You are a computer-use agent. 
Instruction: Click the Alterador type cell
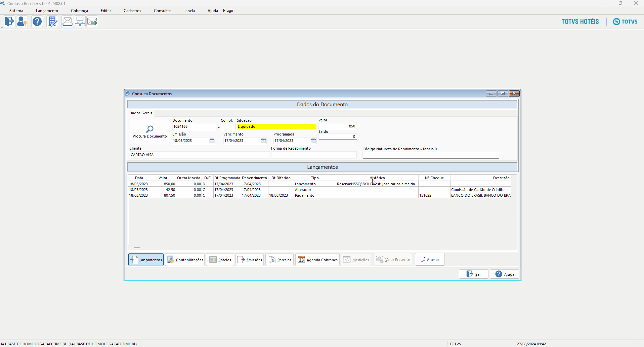[x=315, y=190]
